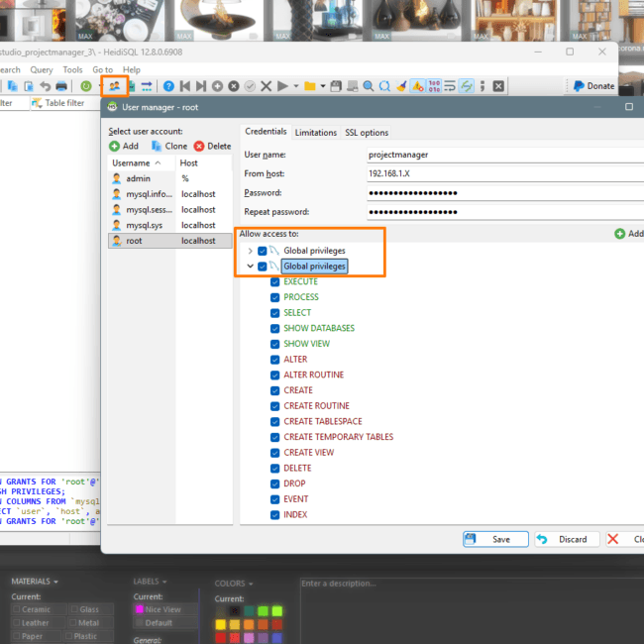Open the dropdown arrow next to Play icon

click(296, 86)
